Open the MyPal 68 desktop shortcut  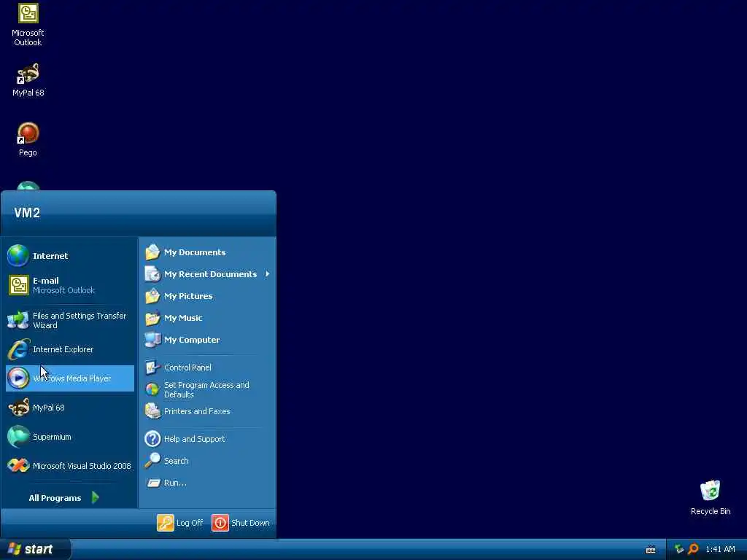[28, 80]
